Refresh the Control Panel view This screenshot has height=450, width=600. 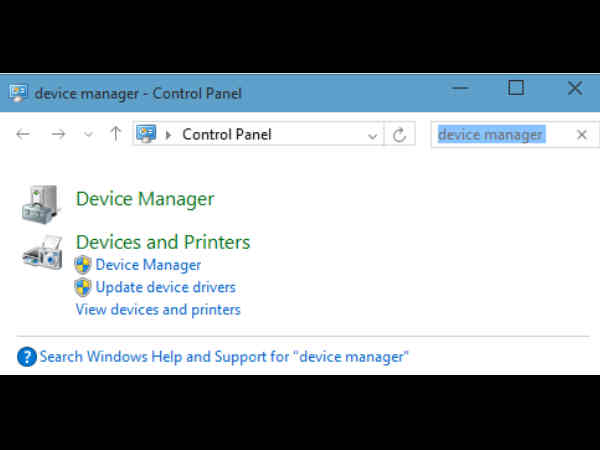pyautogui.click(x=399, y=134)
